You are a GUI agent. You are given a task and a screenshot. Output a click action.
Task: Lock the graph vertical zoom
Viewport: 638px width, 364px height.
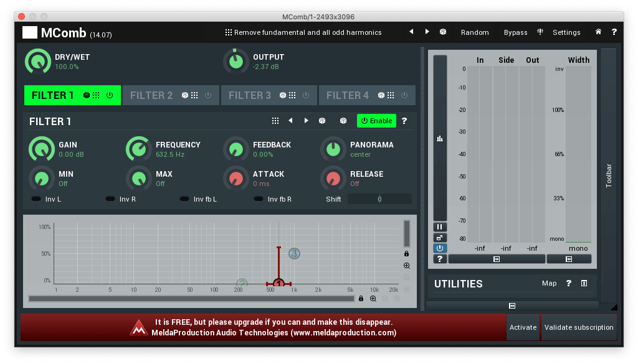[x=406, y=253]
